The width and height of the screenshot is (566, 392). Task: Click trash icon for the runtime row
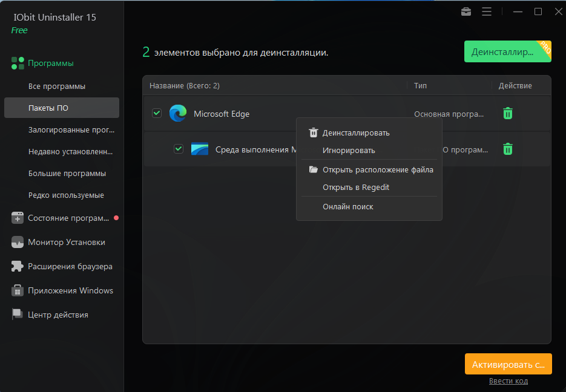tap(508, 149)
